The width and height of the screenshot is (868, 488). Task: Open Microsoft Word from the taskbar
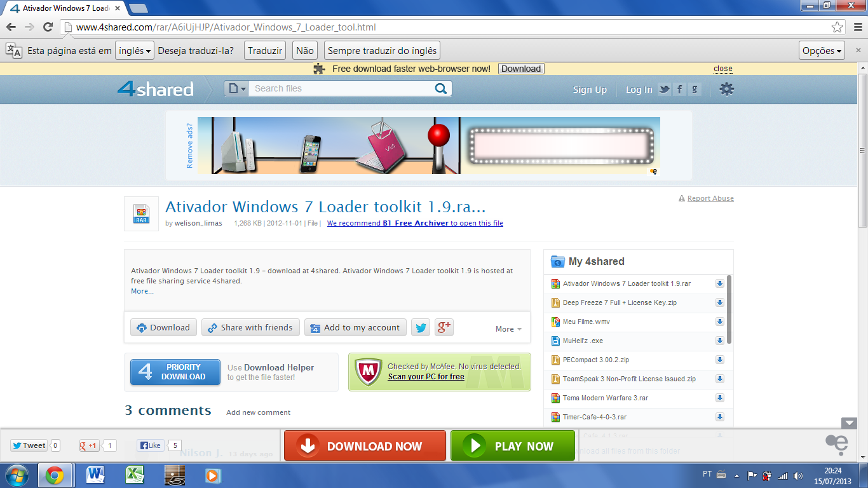[x=96, y=475]
